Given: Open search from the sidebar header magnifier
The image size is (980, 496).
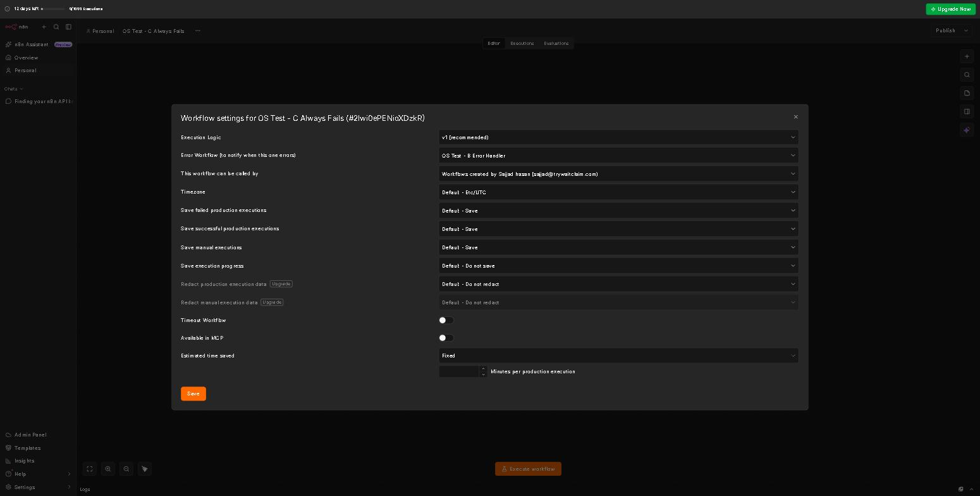Looking at the screenshot, I should [56, 27].
